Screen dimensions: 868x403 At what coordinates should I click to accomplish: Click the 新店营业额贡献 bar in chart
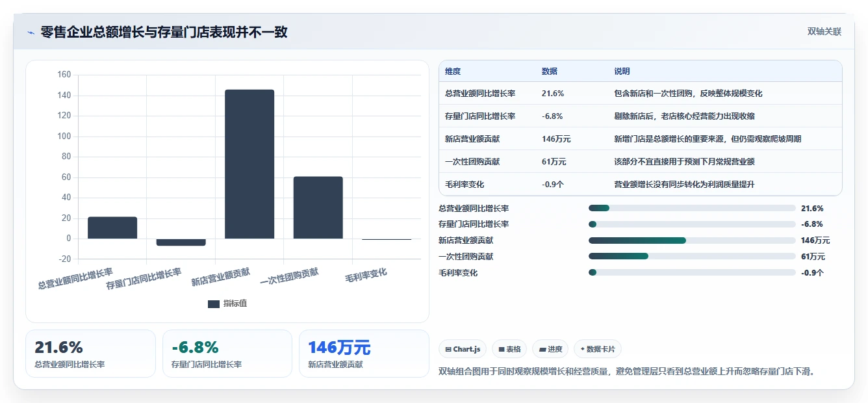coord(249,164)
